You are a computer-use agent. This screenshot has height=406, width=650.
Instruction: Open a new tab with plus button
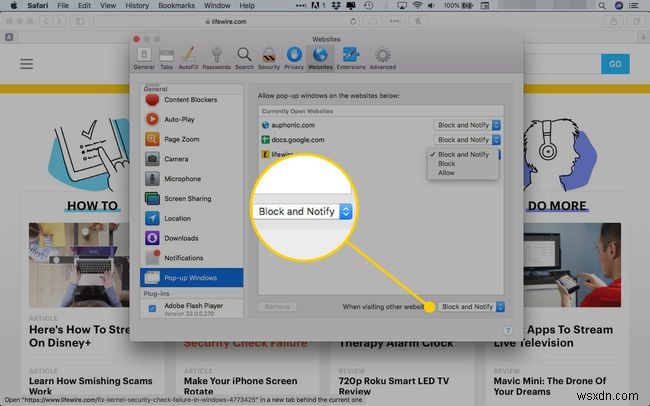(643, 38)
